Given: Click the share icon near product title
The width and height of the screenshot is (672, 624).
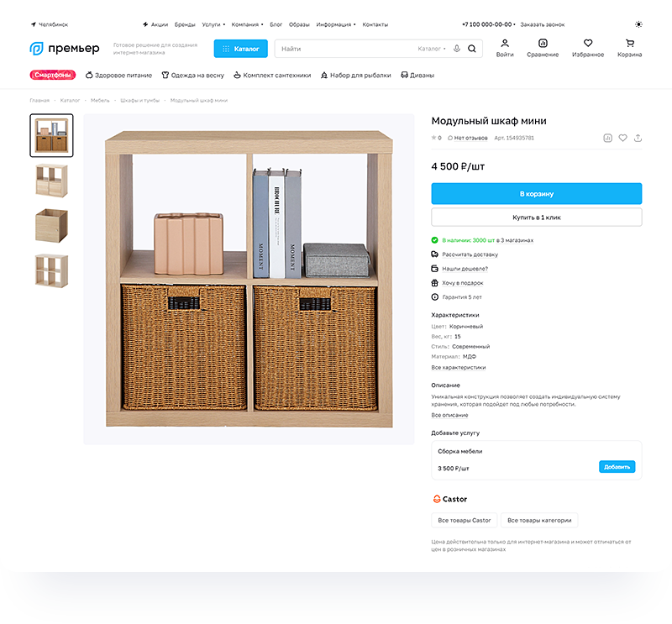Looking at the screenshot, I should (638, 138).
